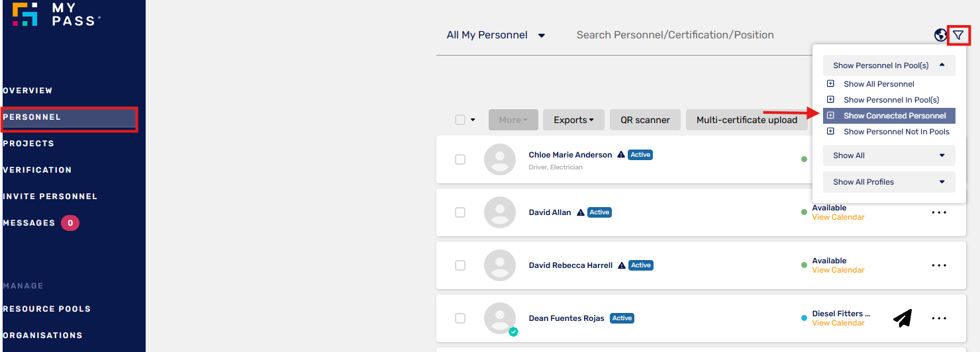Click the filter funnel icon
The image size is (980, 352).
click(958, 35)
